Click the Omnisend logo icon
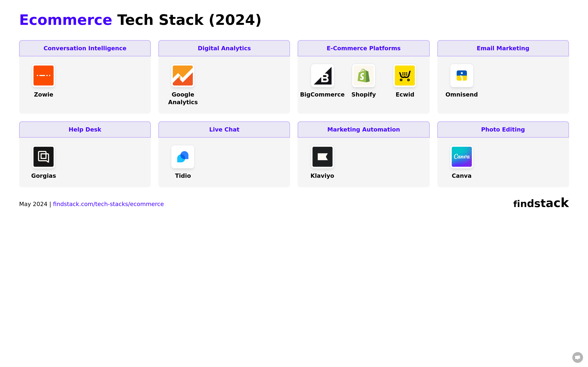Screen dimensions: 588x367 pos(462,76)
